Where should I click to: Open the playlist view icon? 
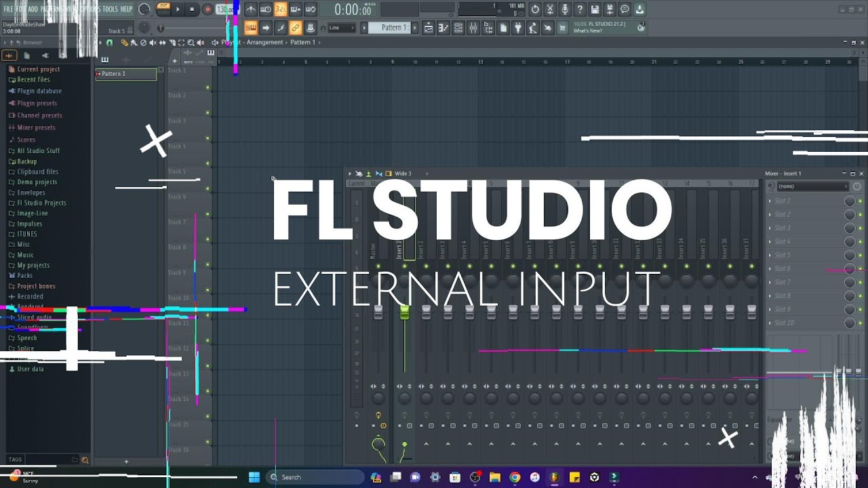429,28
